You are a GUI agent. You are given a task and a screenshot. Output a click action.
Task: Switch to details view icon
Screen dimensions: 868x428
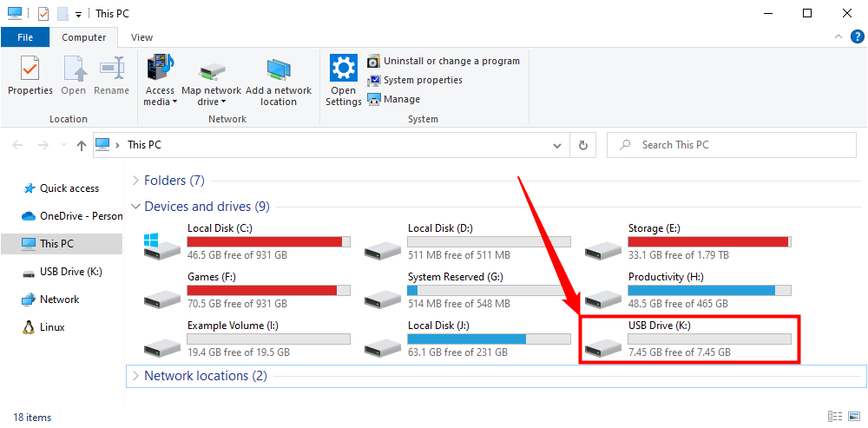[x=835, y=417]
